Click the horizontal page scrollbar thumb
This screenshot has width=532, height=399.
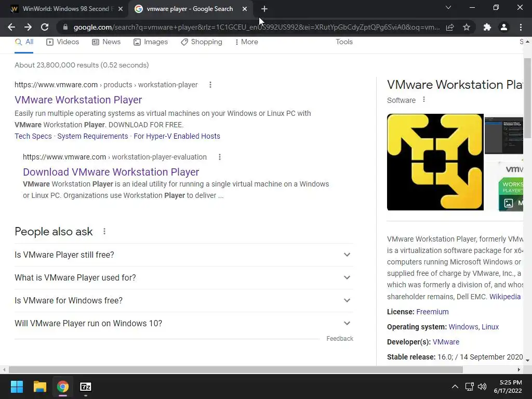(x=236, y=369)
